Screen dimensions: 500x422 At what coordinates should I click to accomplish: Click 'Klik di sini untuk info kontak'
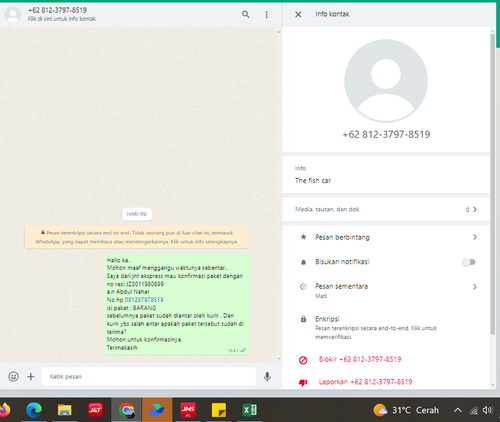pyautogui.click(x=62, y=19)
